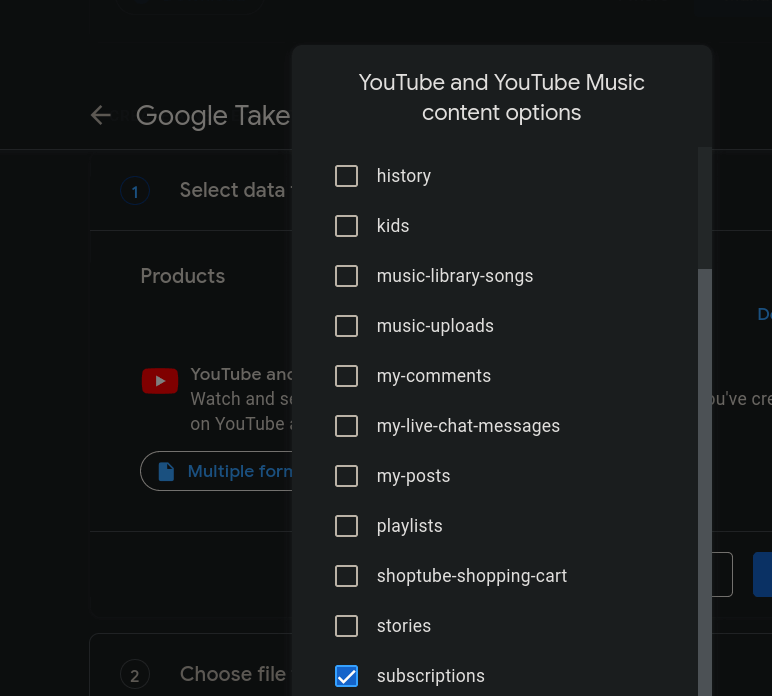Viewport: 772px width, 696px height.
Task: Open the Multiple formats button
Action: [x=217, y=471]
